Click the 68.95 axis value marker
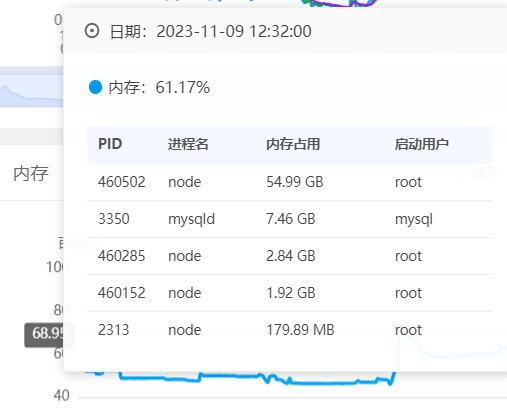The width and height of the screenshot is (507, 420). (47, 333)
